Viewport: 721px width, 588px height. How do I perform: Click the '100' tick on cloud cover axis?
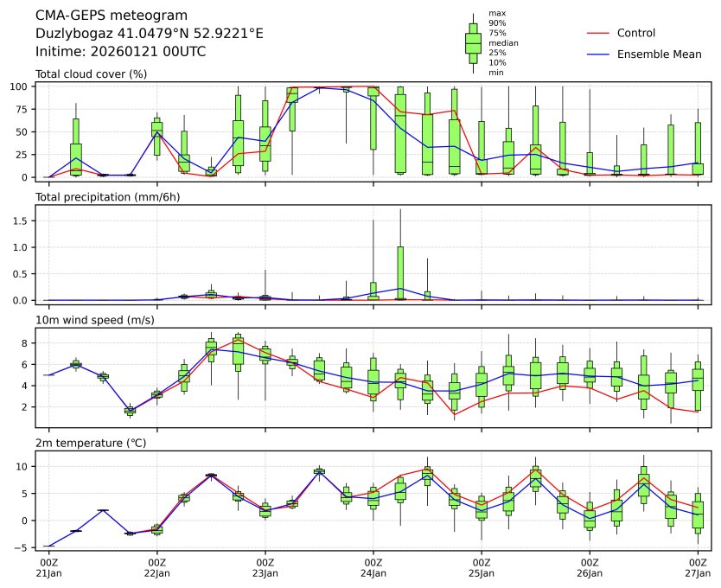click(21, 86)
